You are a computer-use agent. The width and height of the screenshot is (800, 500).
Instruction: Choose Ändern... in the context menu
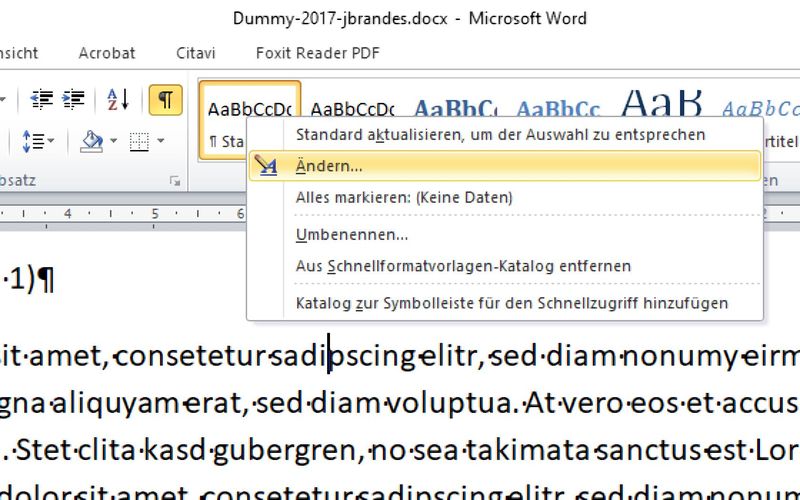click(505, 166)
